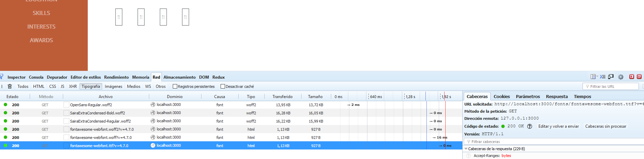Focus Filtrar las URL field
The width and height of the screenshot is (644, 159).
point(611,86)
